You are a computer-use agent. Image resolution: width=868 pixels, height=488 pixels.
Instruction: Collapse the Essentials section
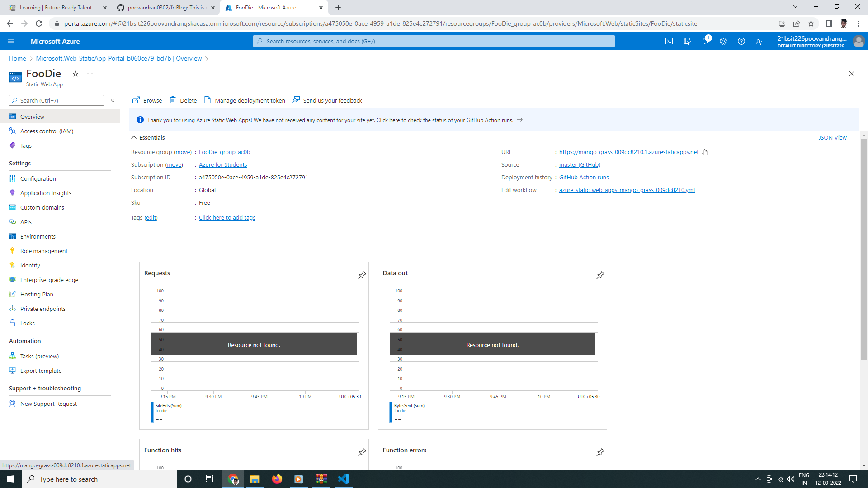(134, 137)
